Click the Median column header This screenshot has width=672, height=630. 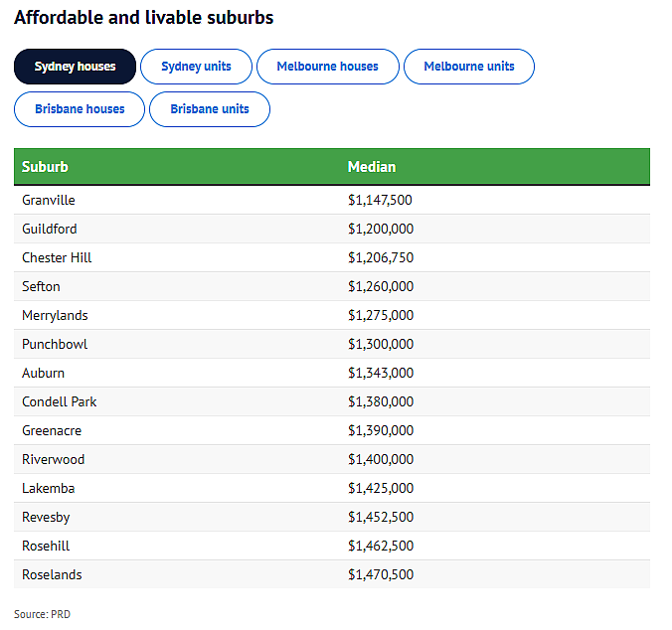pos(372,167)
